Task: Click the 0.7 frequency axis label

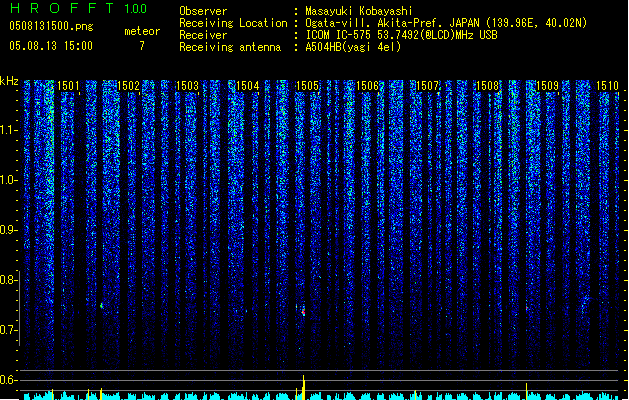Action: tap(8, 330)
